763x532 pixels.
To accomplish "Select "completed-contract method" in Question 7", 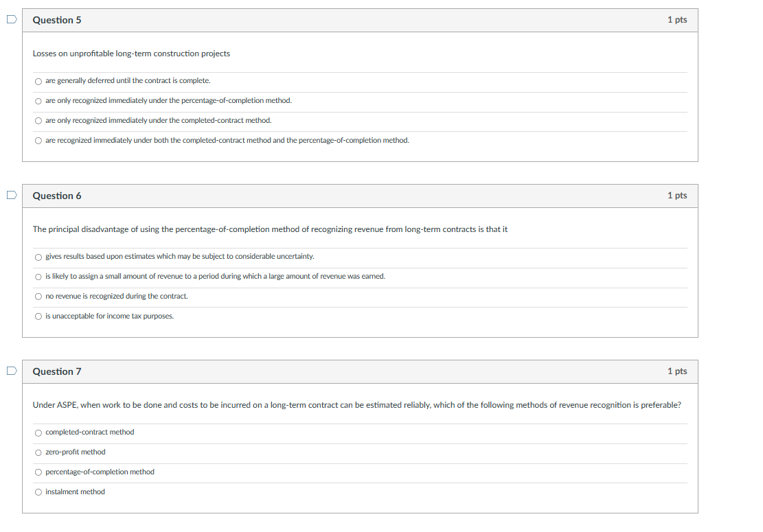I will click(38, 432).
